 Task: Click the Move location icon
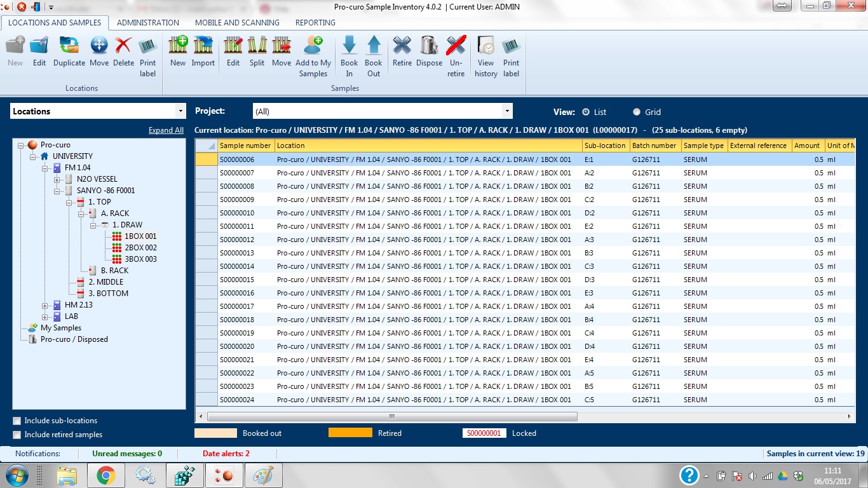click(x=99, y=46)
